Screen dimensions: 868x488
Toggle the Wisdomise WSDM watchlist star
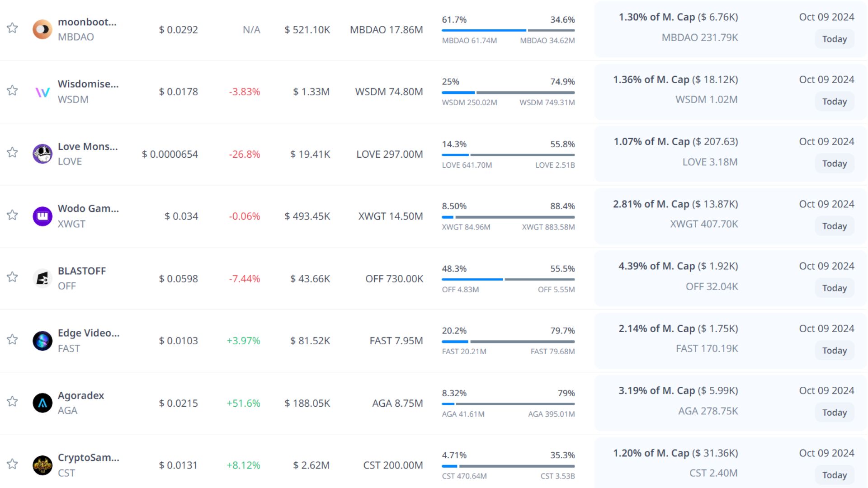(x=12, y=90)
